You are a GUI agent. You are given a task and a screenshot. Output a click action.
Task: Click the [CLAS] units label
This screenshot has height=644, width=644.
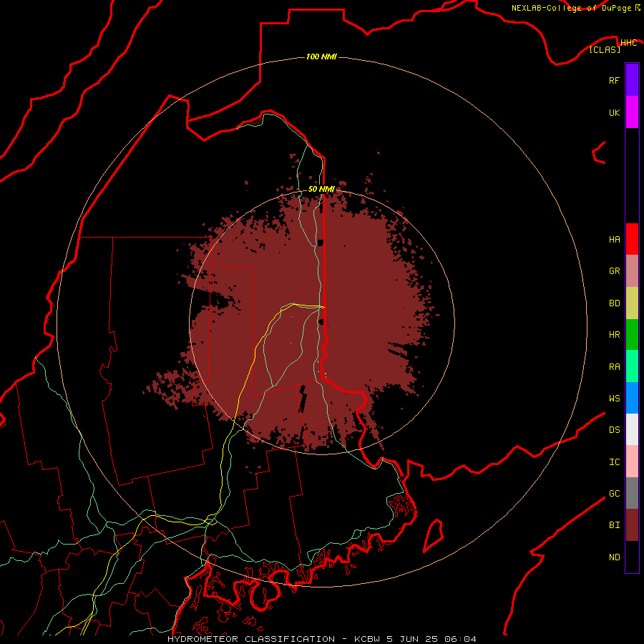pyautogui.click(x=605, y=49)
